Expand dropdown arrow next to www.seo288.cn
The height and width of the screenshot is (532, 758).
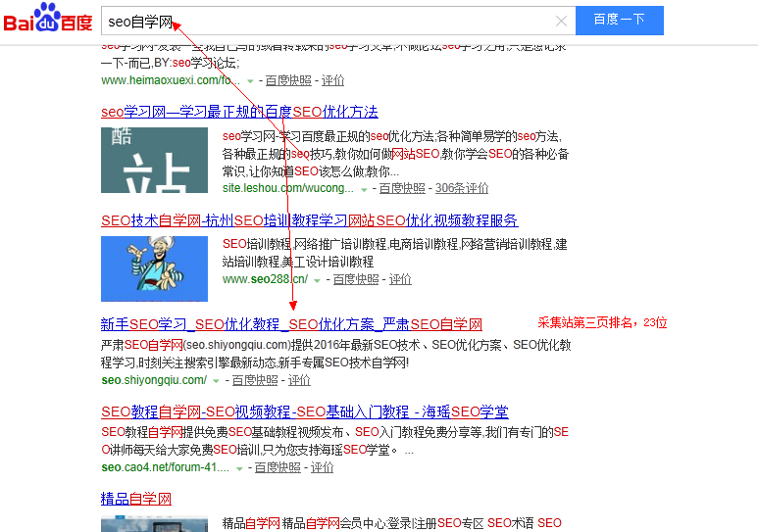point(317,281)
